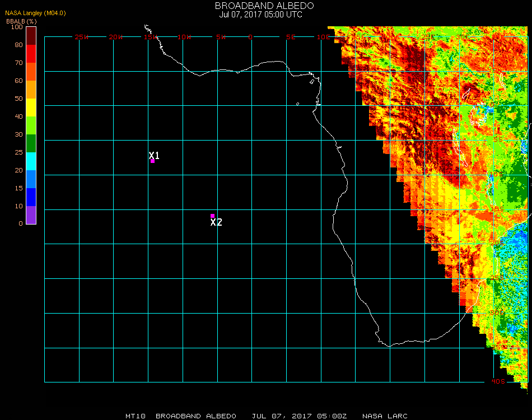Click the 40S latitude label
This screenshot has height=420, width=532.
498,381
